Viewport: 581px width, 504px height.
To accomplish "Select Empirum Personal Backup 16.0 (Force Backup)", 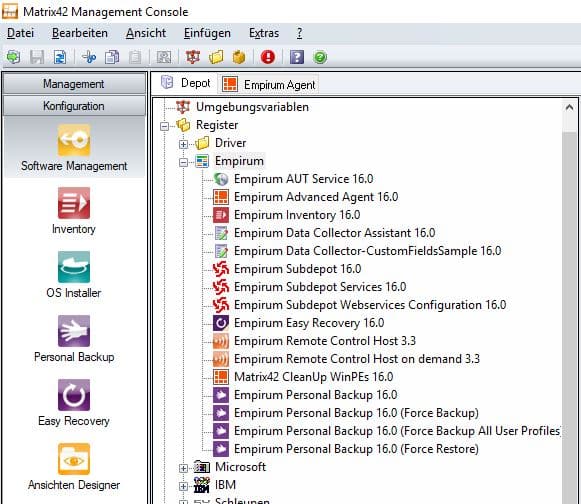I will [x=356, y=413].
